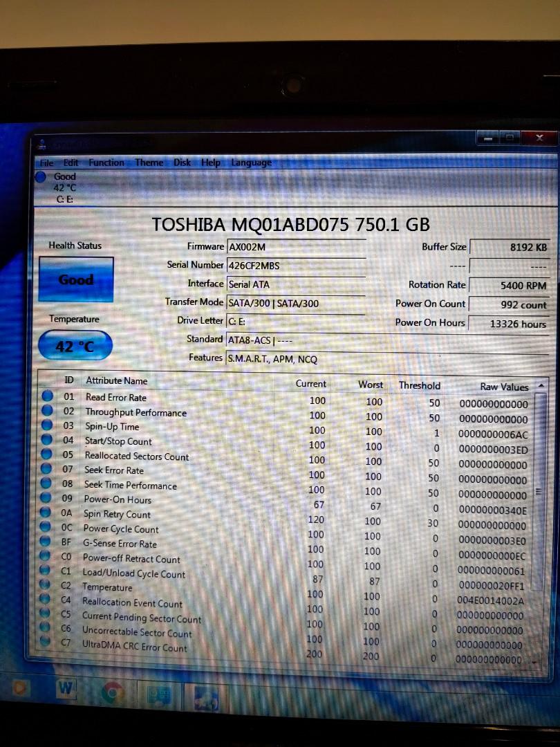
Task: Click the status circle for Reallocation Event Count
Action: pos(45,598)
